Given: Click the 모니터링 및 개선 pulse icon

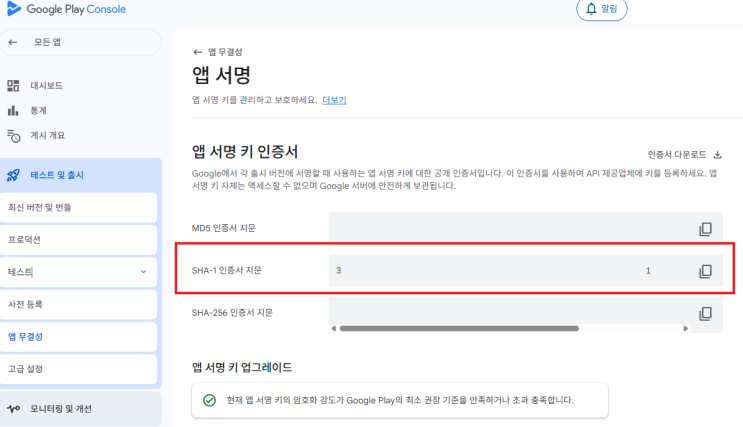Looking at the screenshot, I should [13, 409].
